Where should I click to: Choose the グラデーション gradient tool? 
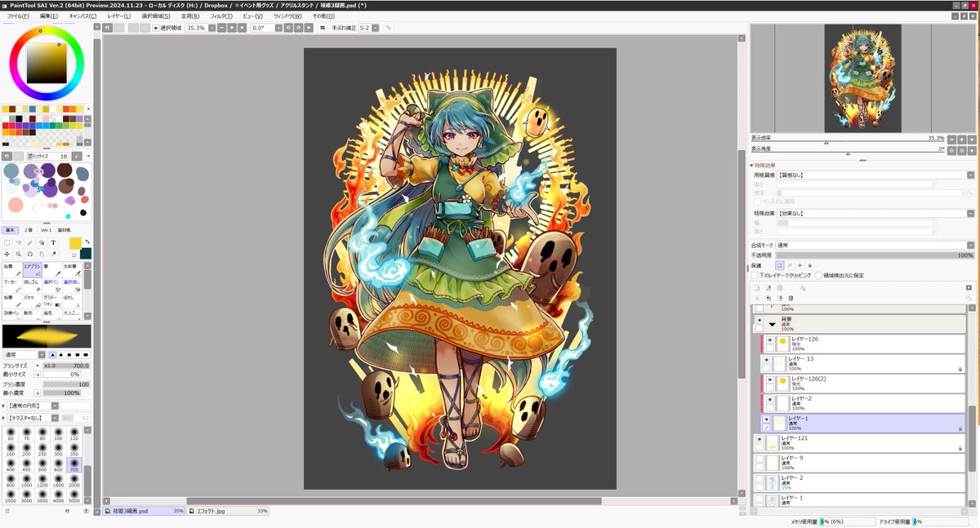52,301
